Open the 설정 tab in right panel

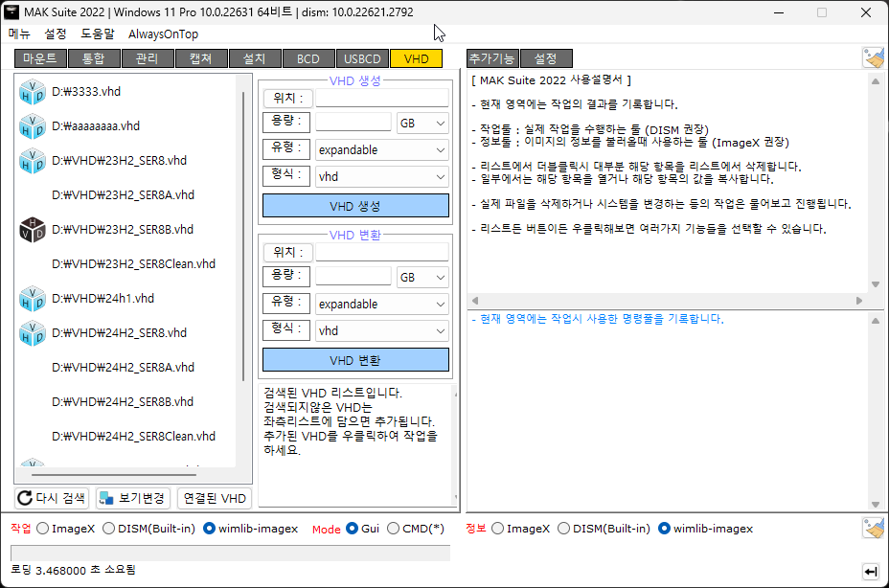point(546,58)
